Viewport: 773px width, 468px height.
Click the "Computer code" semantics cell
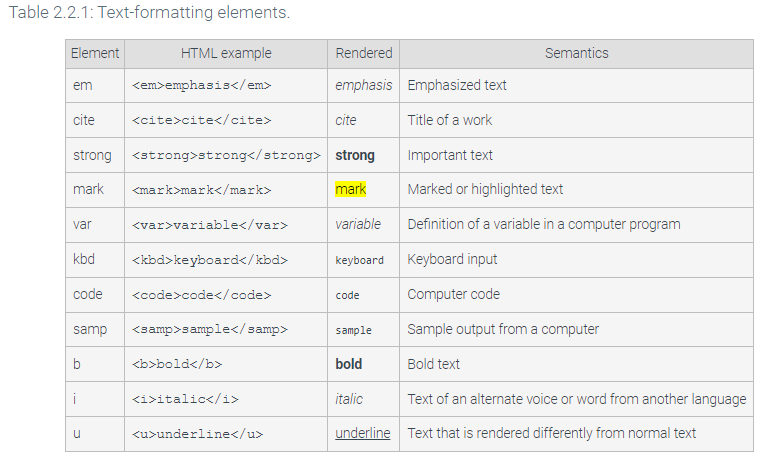(454, 294)
